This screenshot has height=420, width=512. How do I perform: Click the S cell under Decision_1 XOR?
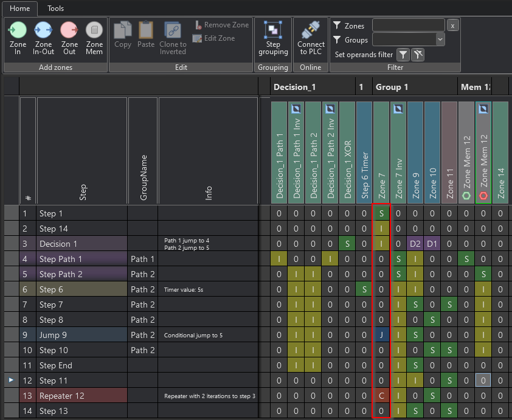point(347,244)
